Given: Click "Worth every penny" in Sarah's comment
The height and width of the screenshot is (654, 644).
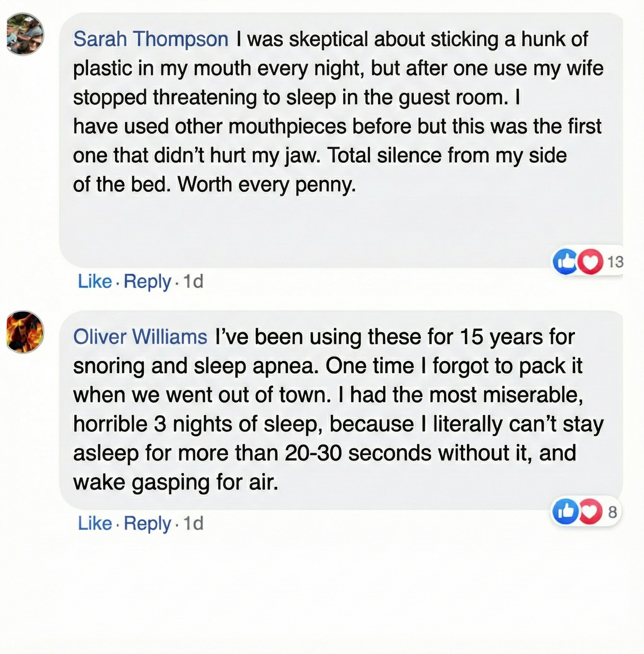Looking at the screenshot, I should point(266,184).
